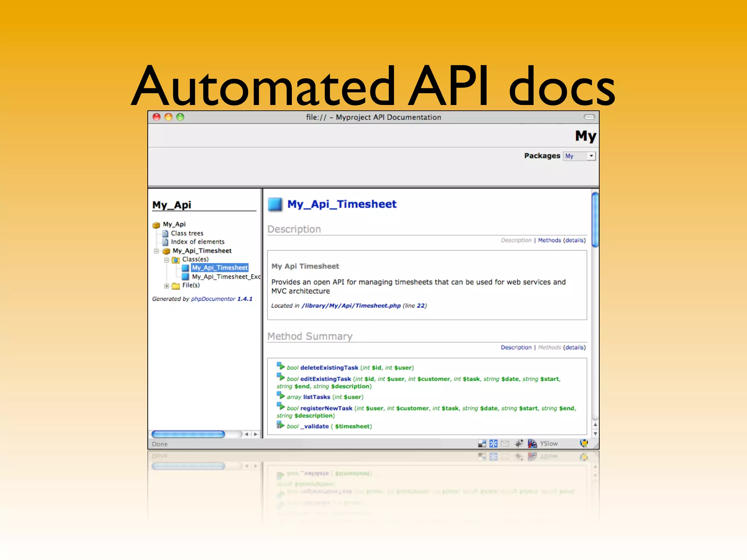
Task: Click blue class icon beside selected My_Api_Timesheet row
Action: pos(185,268)
